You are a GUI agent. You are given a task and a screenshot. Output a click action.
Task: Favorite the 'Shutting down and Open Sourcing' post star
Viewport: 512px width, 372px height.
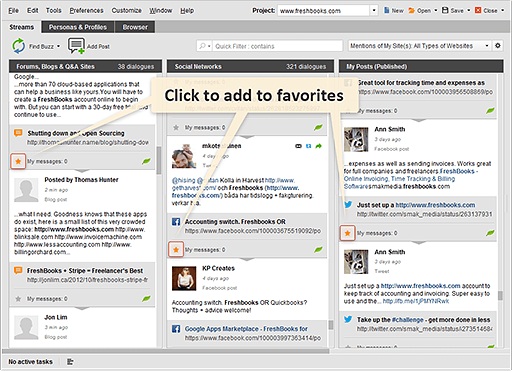tap(18, 161)
